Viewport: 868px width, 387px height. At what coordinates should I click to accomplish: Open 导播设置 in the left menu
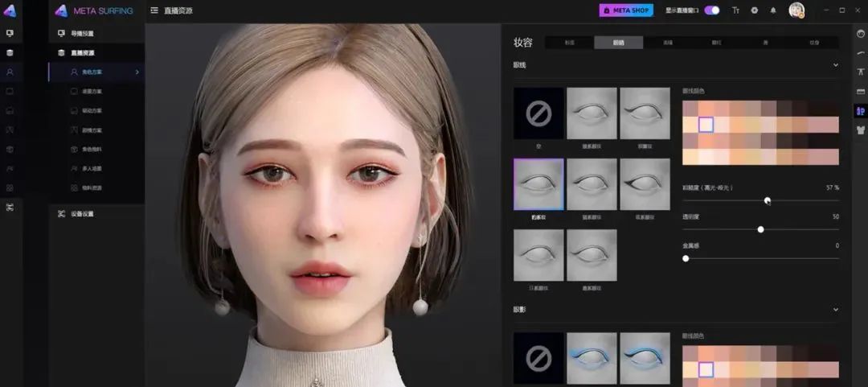pos(82,34)
